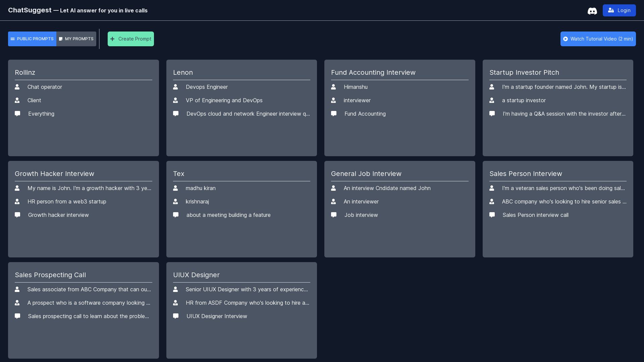Click the chat bubble icon beside Everything

[17, 114]
